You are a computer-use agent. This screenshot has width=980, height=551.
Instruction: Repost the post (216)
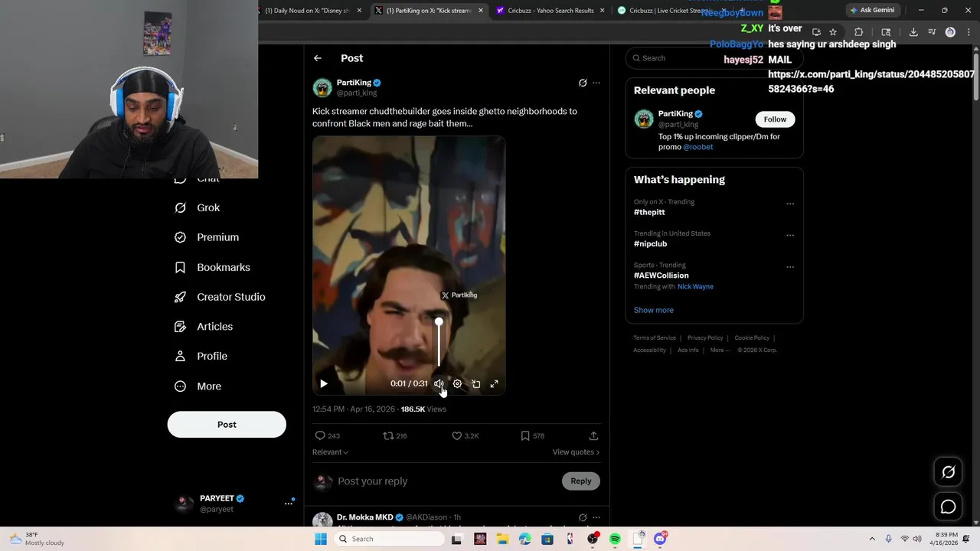(x=395, y=435)
